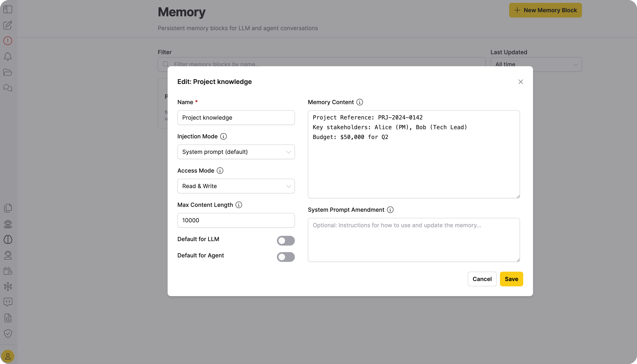This screenshot has width=637, height=364.
Task: Open the user profile avatar
Action: [x=8, y=356]
